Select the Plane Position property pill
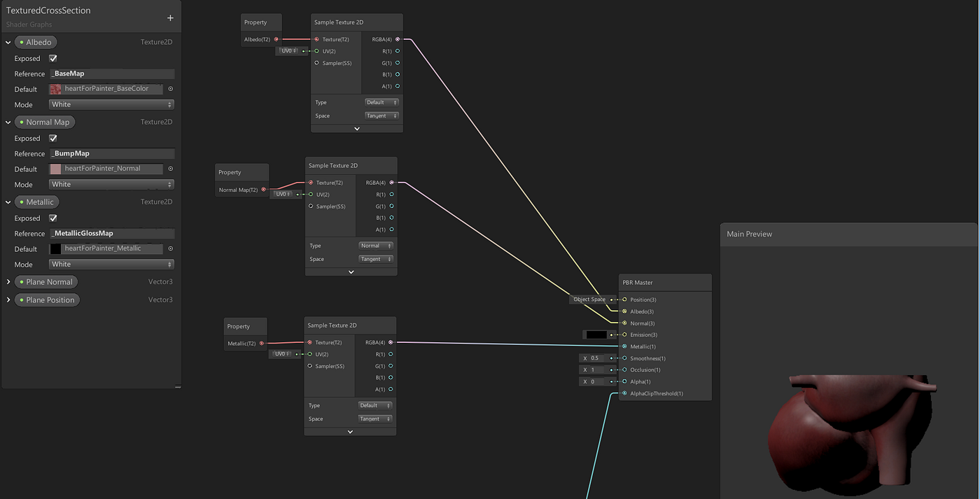Screen dimensions: 980x499 coord(50,300)
